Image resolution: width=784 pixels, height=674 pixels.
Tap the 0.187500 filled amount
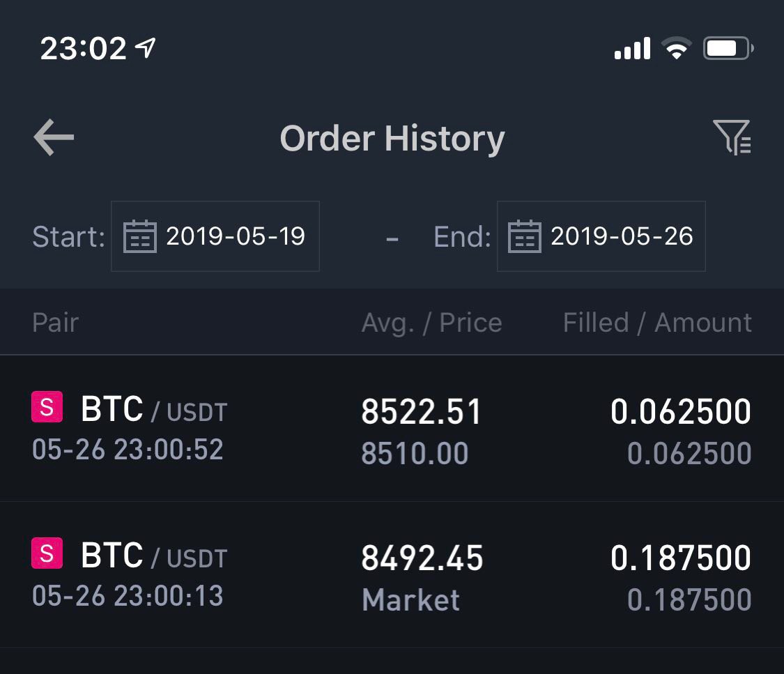[680, 558]
